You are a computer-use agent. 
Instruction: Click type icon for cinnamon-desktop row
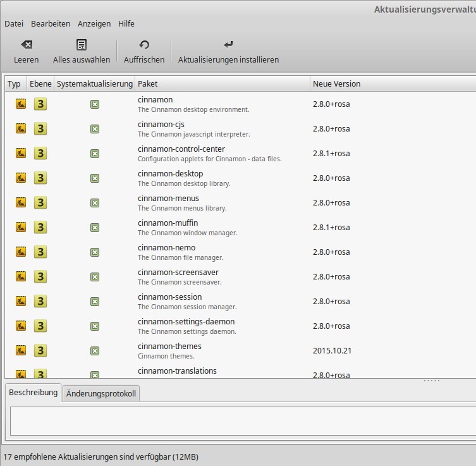point(21,178)
